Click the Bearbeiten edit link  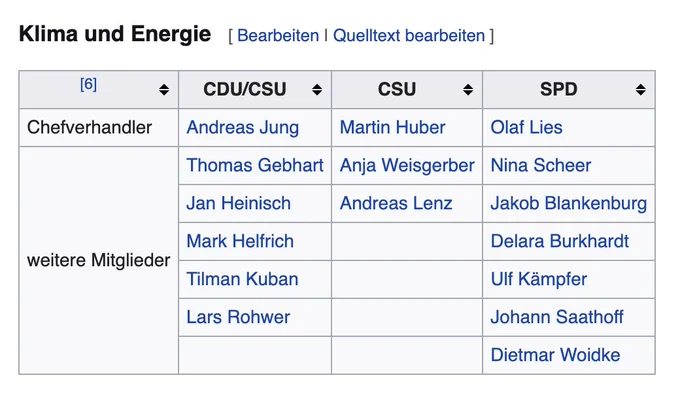(278, 36)
